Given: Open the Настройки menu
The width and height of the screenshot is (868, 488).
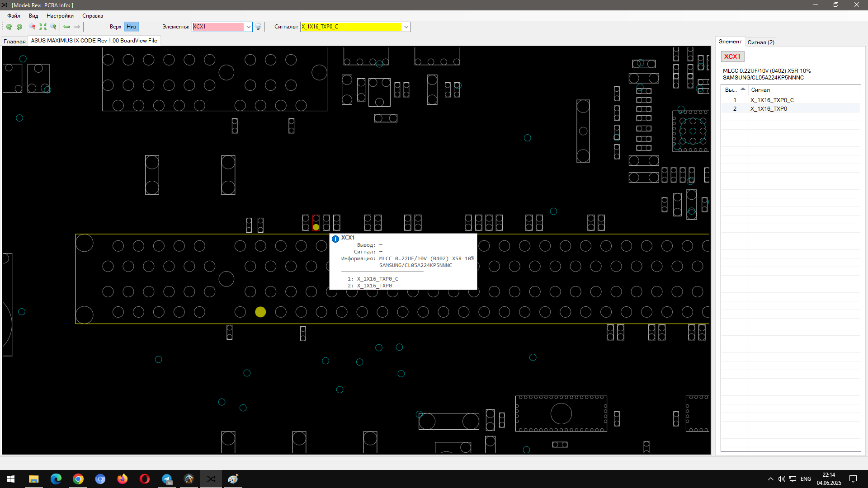Looking at the screenshot, I should (x=60, y=16).
